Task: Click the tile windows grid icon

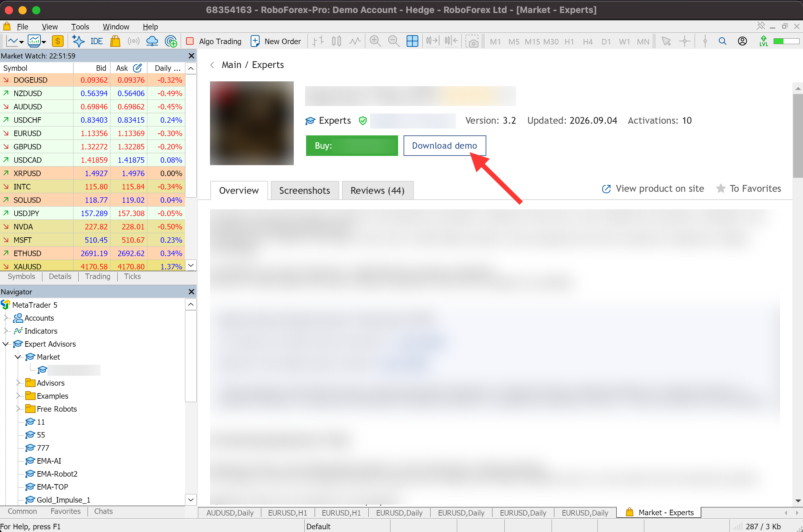Action: pyautogui.click(x=412, y=41)
